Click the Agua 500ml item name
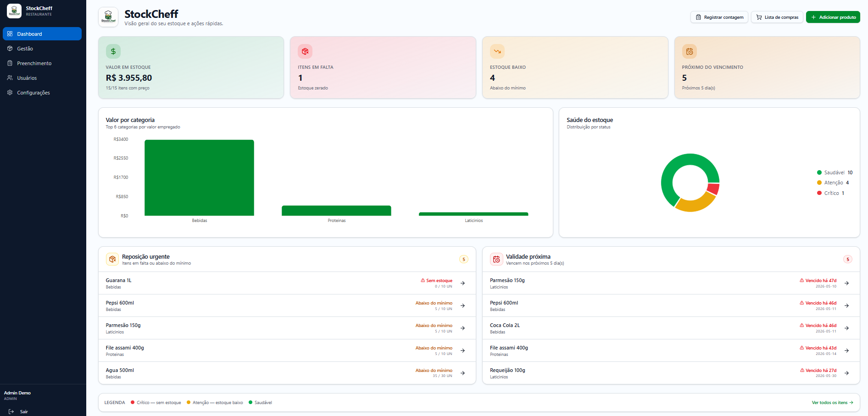The width and height of the screenshot is (868, 416). [x=120, y=370]
